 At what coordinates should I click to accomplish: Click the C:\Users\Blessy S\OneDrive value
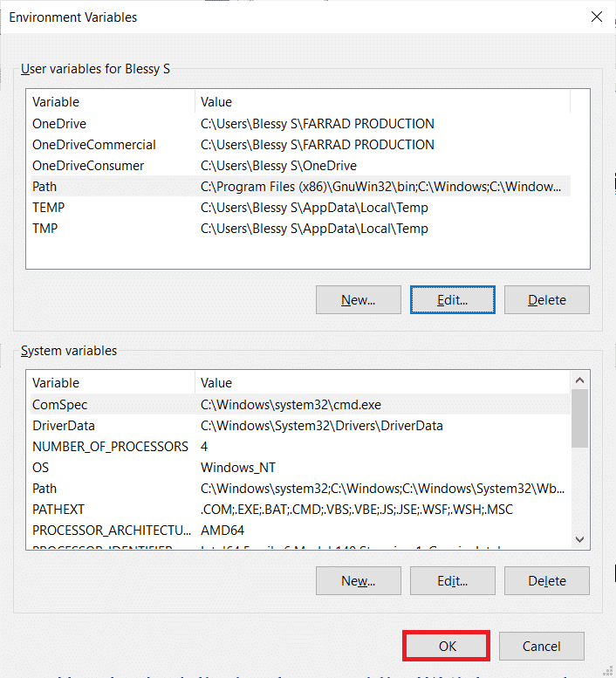278,166
